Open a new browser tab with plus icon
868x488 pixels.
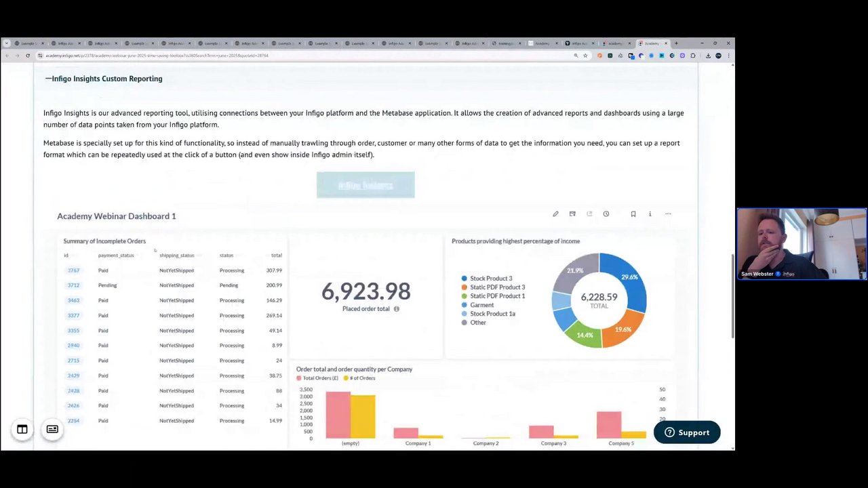676,43
